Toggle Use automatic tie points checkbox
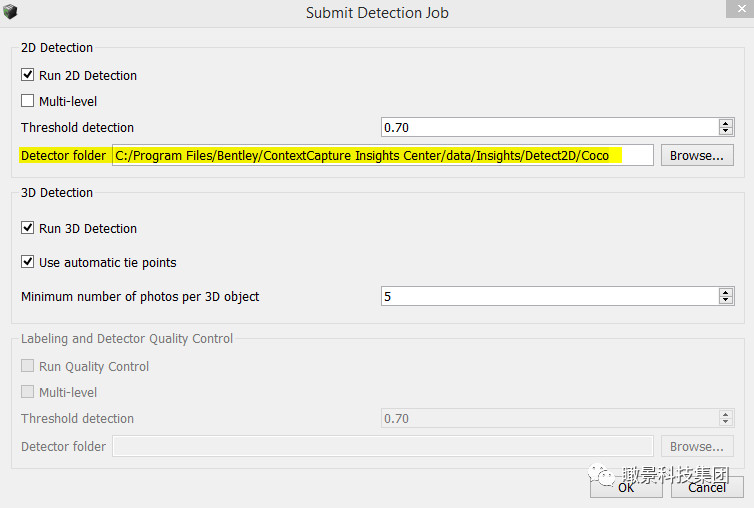Screen dimensions: 754x508 point(27,262)
